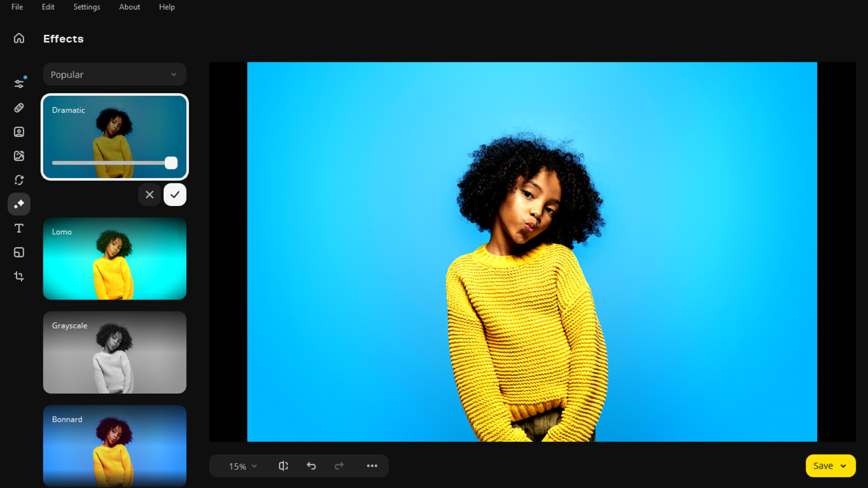The image size is (868, 488).
Task: Select the Crop tool
Action: [19, 276]
